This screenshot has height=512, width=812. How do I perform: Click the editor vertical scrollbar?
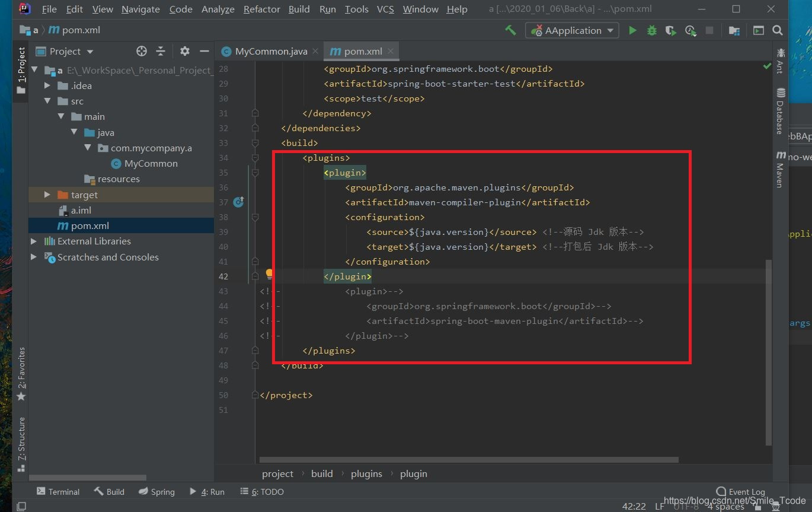pos(769,352)
